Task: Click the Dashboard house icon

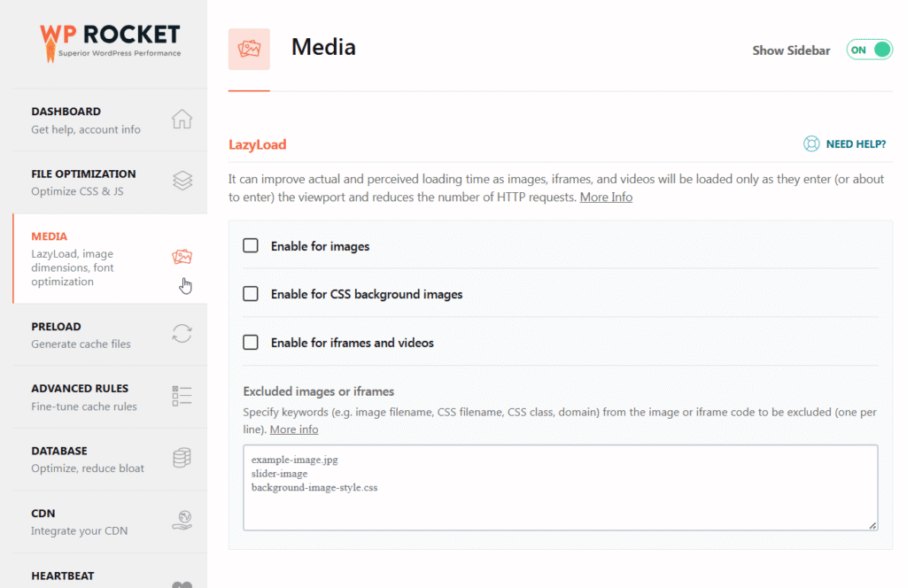Action: pyautogui.click(x=182, y=120)
